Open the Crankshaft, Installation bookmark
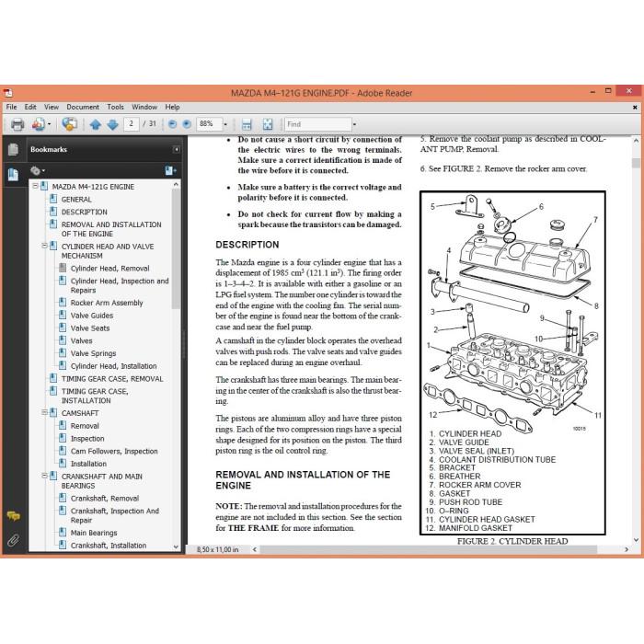The width and height of the screenshot is (644, 644). (x=109, y=546)
